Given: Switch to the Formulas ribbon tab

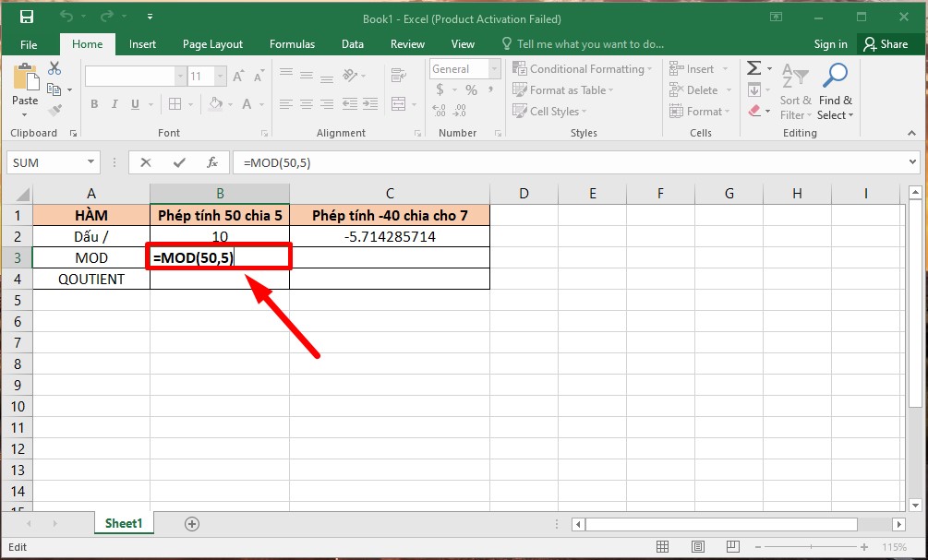Looking at the screenshot, I should [292, 43].
